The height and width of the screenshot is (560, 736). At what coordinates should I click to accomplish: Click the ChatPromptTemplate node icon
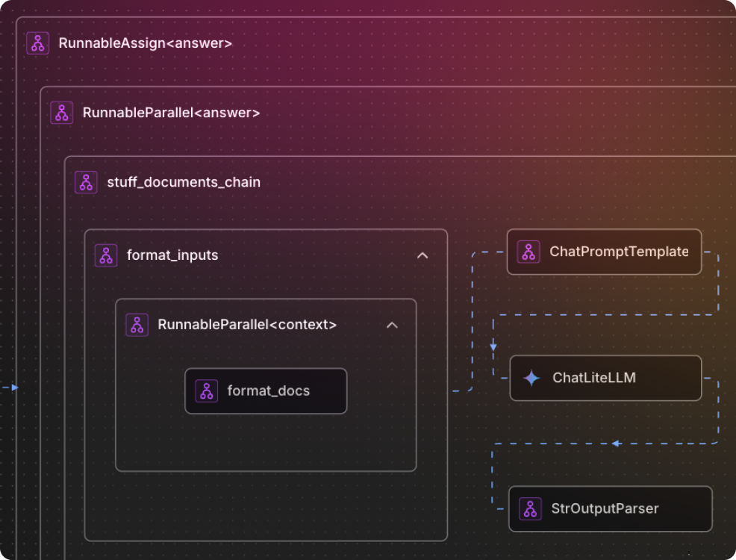(x=528, y=252)
